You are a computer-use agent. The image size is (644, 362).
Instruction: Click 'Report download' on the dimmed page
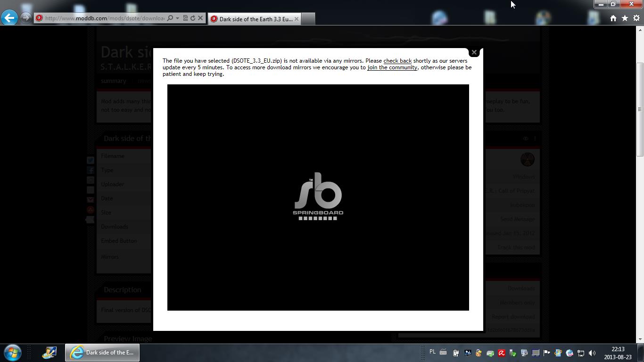(513, 317)
